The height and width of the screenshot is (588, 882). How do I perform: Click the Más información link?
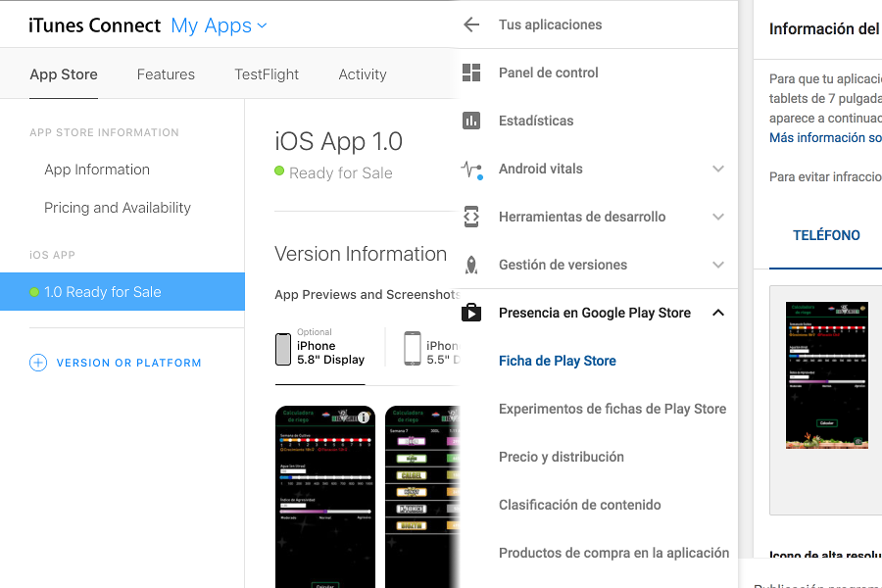click(825, 138)
